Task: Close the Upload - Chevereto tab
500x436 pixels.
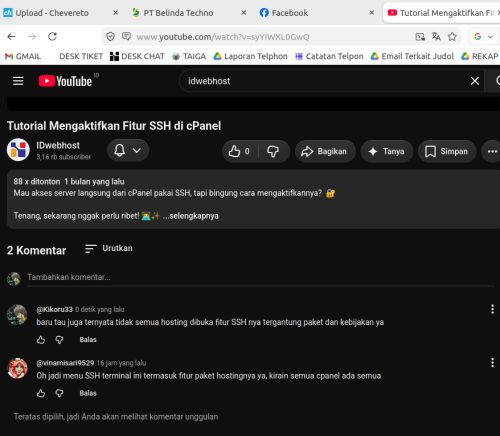Action: point(116,13)
